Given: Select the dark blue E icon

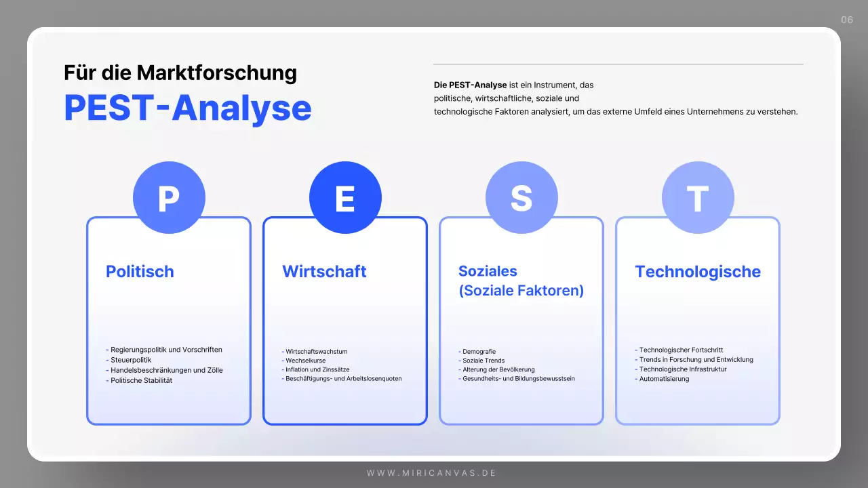Looking at the screenshot, I should click(345, 197).
